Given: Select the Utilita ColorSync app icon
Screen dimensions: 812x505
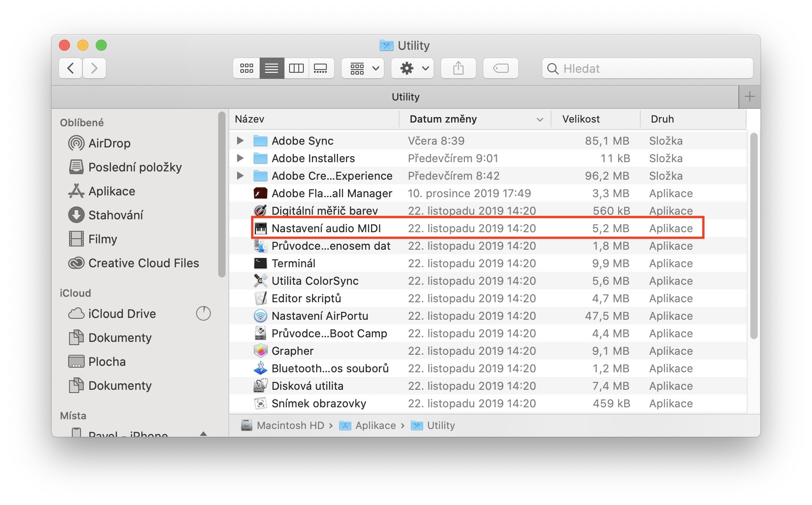Looking at the screenshot, I should click(261, 281).
